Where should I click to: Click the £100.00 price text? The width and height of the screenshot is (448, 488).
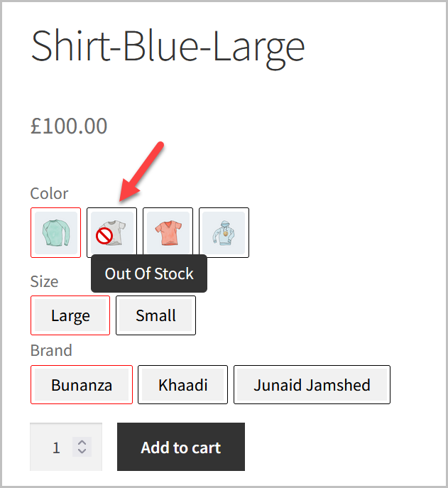coord(69,126)
